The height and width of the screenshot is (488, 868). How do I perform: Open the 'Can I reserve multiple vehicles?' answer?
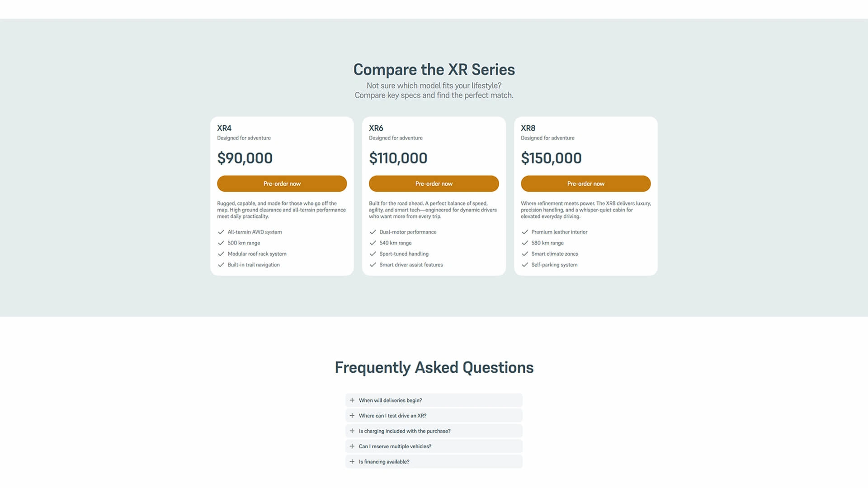434,446
